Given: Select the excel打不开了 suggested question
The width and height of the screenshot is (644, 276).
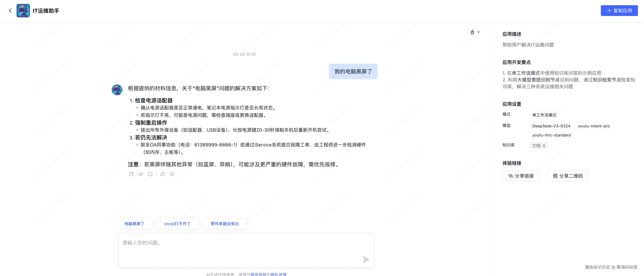Looking at the screenshot, I should [177, 224].
